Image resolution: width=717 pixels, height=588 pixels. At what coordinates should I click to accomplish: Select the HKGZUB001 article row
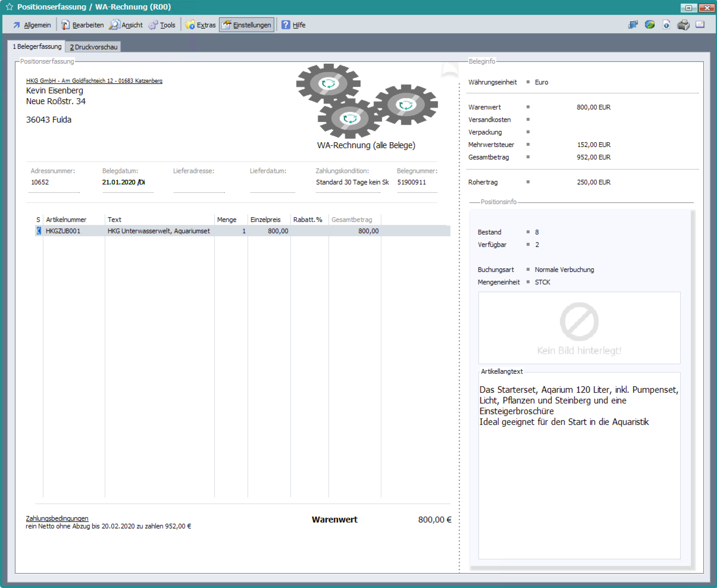[63, 231]
